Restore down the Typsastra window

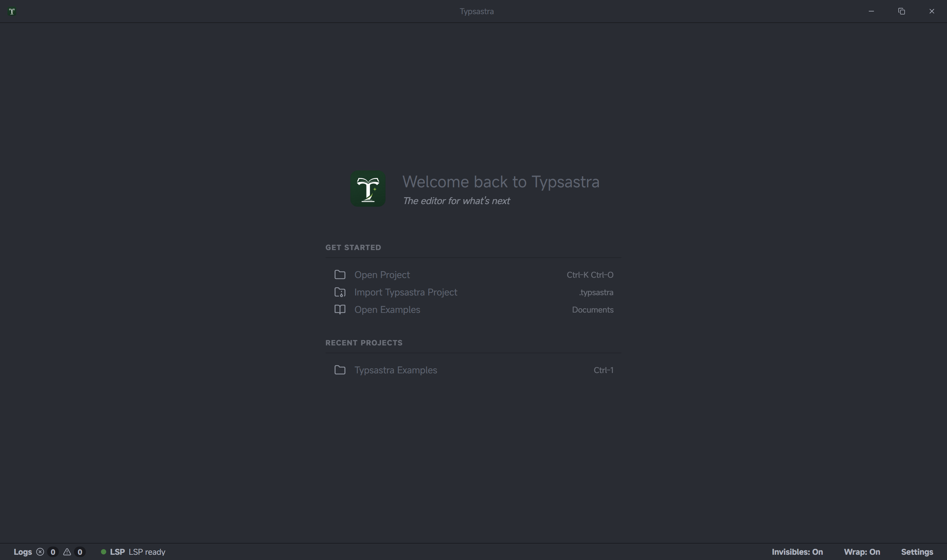click(x=901, y=11)
